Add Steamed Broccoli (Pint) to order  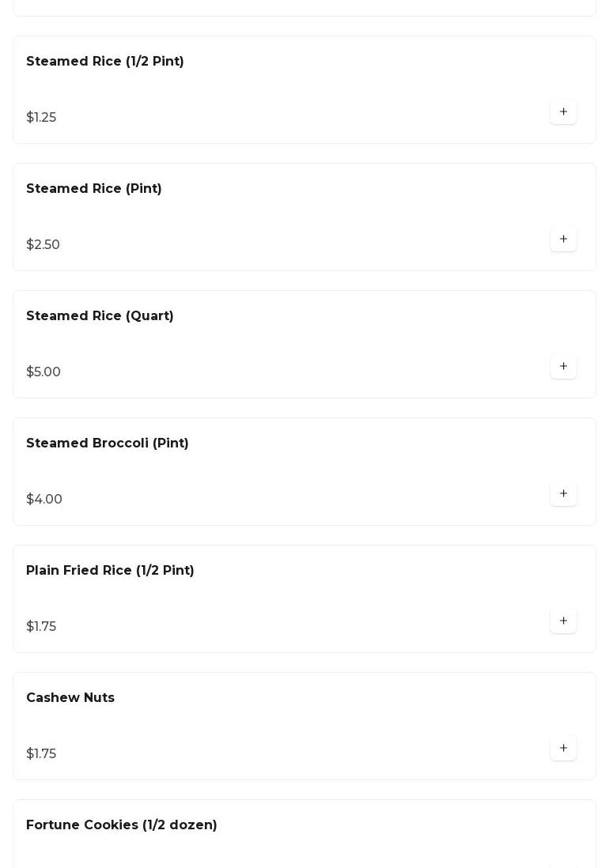pos(563,494)
